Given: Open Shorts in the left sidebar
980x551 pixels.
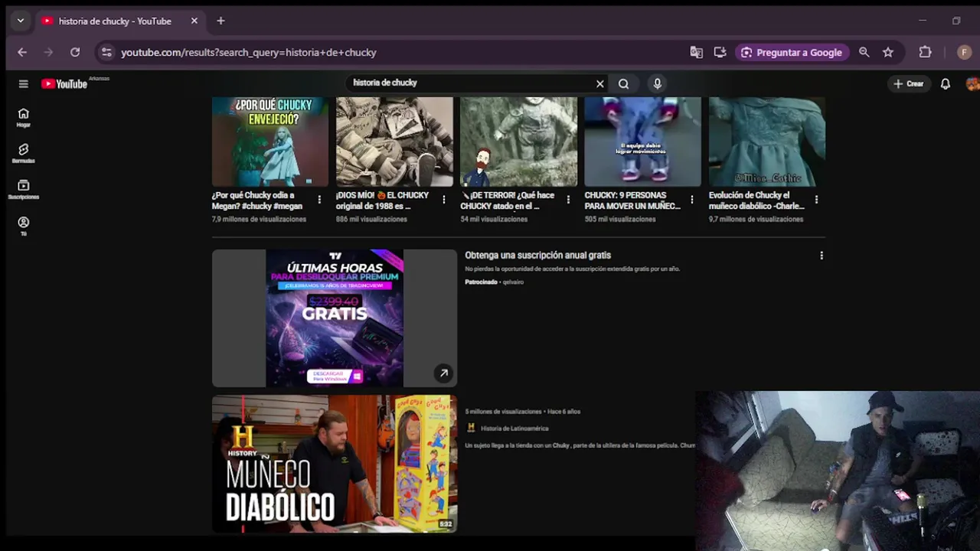Looking at the screenshot, I should (x=23, y=153).
